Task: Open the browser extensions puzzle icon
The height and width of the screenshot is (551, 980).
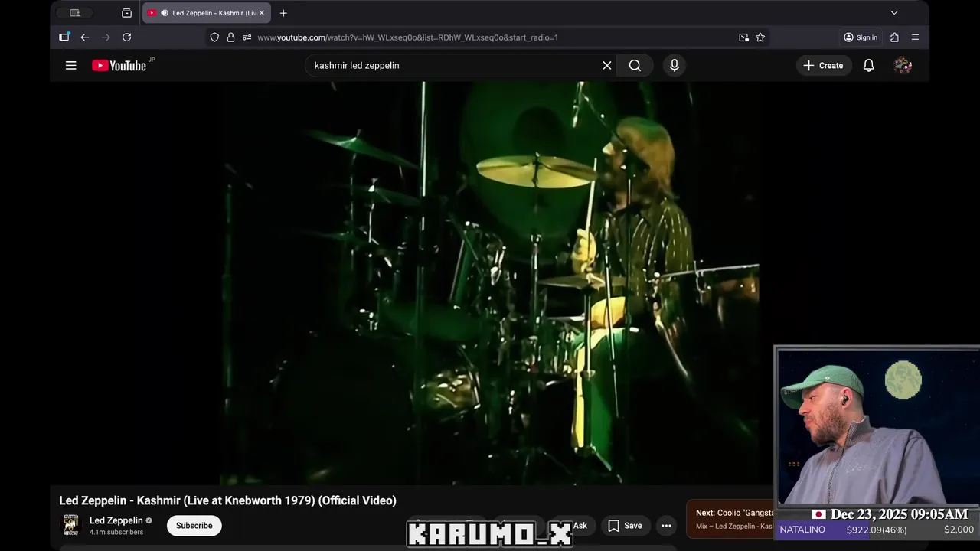Action: pos(894,37)
